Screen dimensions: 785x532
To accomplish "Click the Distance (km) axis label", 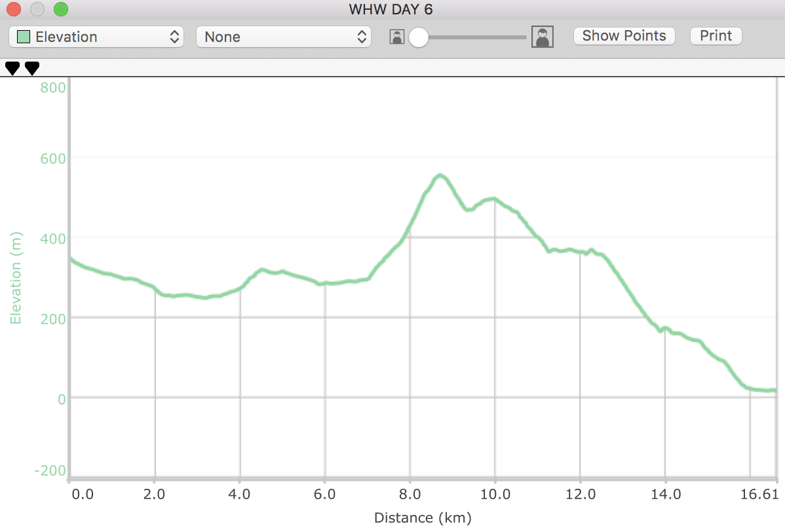I will [423, 518].
